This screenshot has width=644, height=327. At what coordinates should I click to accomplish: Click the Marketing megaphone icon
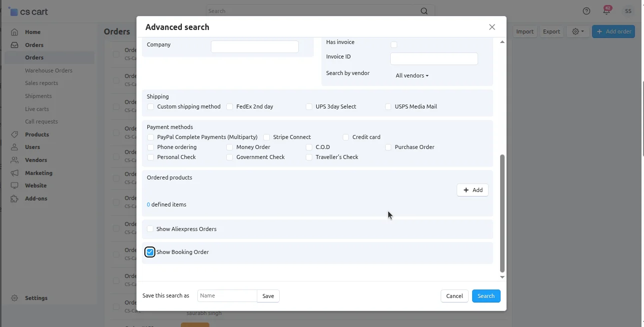tap(14, 173)
